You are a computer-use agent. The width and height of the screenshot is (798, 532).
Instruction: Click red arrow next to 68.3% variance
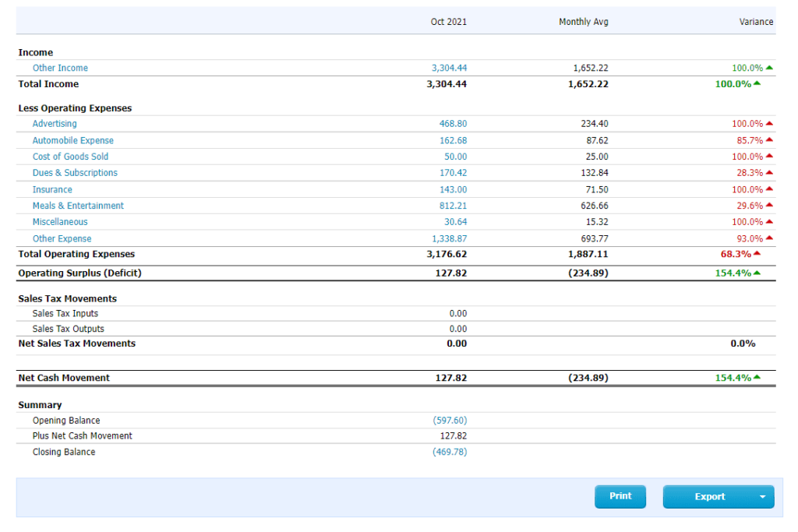tap(757, 253)
